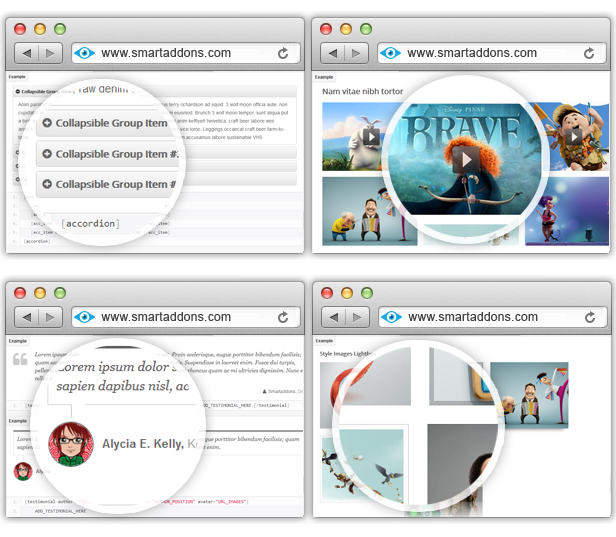
Task: Click plus icon on bottom Collapsible Group Item
Action: [47, 184]
